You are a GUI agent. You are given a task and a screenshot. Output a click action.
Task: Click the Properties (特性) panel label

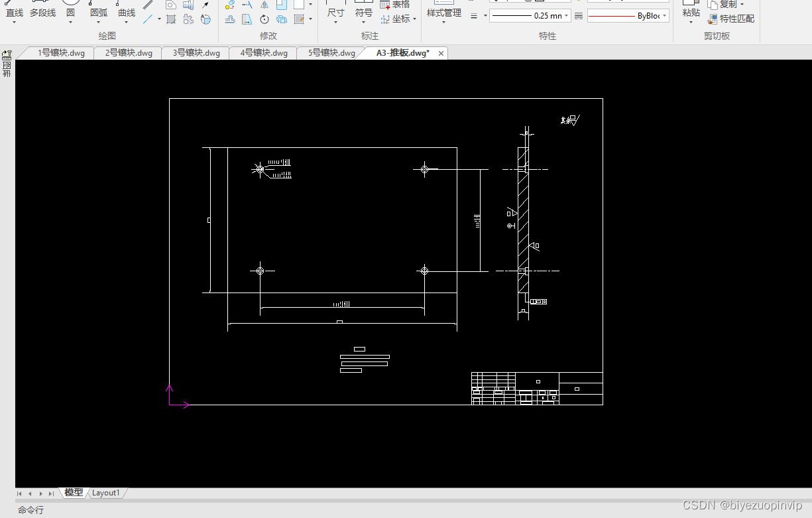[x=548, y=36]
